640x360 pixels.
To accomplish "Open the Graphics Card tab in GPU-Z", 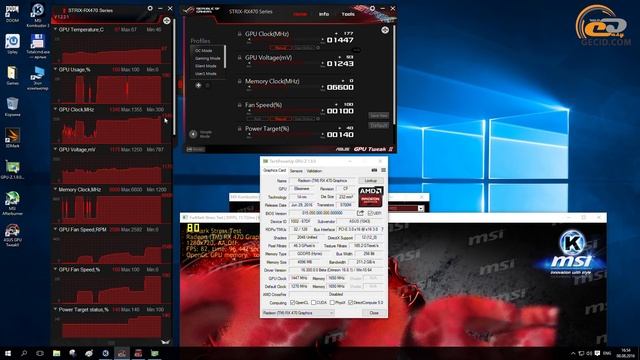I will [x=274, y=171].
